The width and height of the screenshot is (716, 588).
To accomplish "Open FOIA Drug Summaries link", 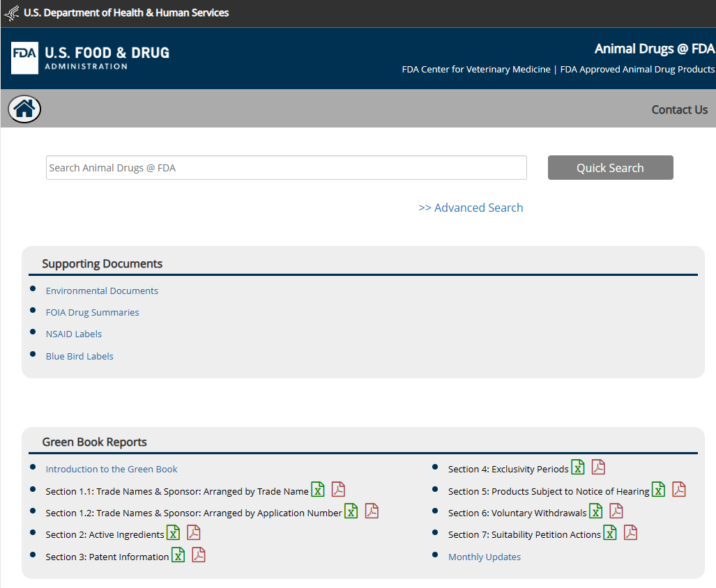I will click(92, 313).
